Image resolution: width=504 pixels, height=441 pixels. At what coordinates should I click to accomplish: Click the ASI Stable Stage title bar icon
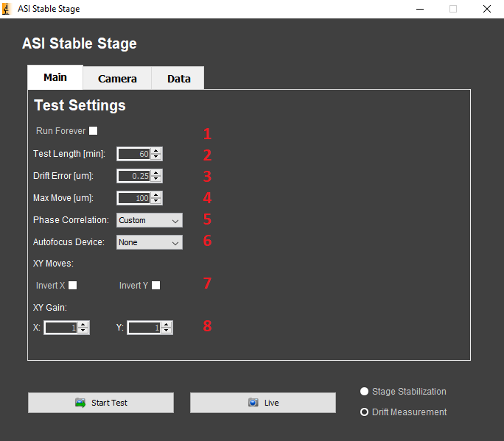pos(7,9)
